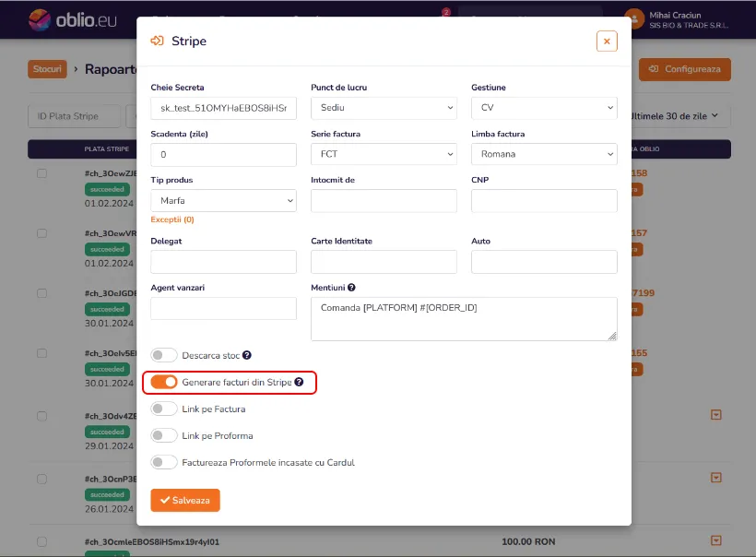The image size is (756, 557).
Task: Open the notifications badge icon in header
Action: 446,12
